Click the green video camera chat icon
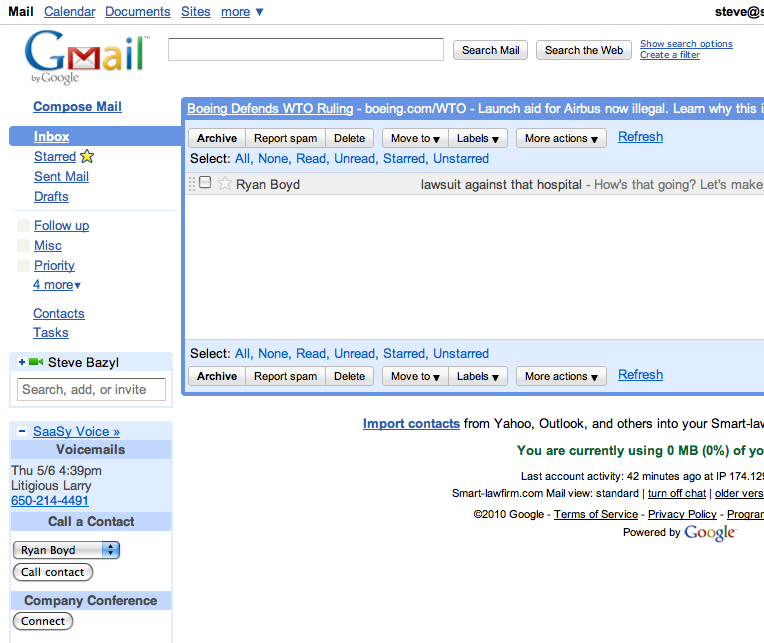The height and width of the screenshot is (643, 764). point(36,361)
